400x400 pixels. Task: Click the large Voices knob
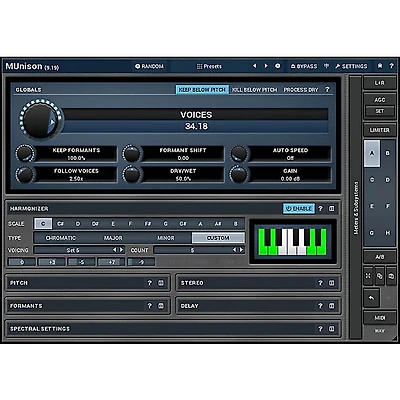(41, 119)
